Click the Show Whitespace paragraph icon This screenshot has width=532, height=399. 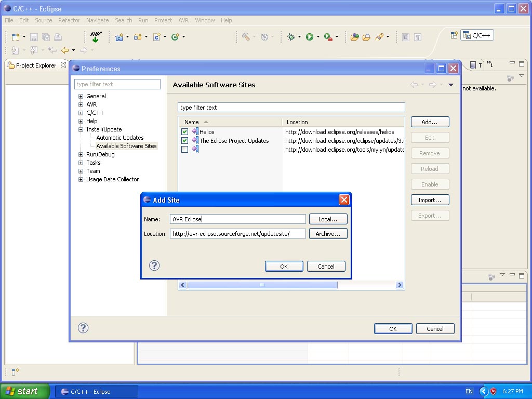(418, 37)
